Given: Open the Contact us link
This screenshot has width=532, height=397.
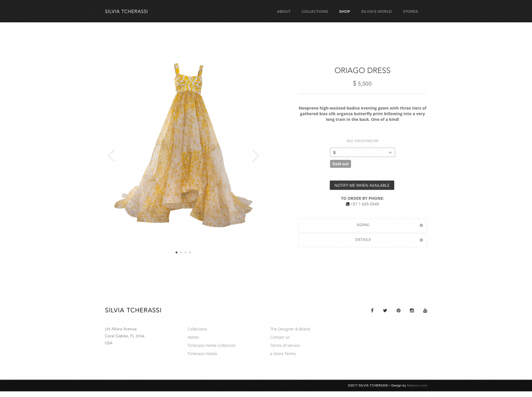Looking at the screenshot, I should click(x=280, y=337).
